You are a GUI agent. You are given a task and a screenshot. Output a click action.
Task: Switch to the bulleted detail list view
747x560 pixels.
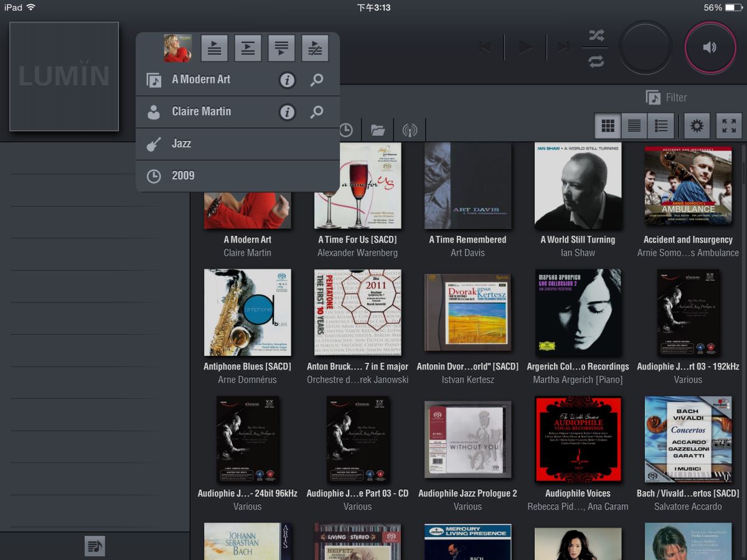point(661,126)
